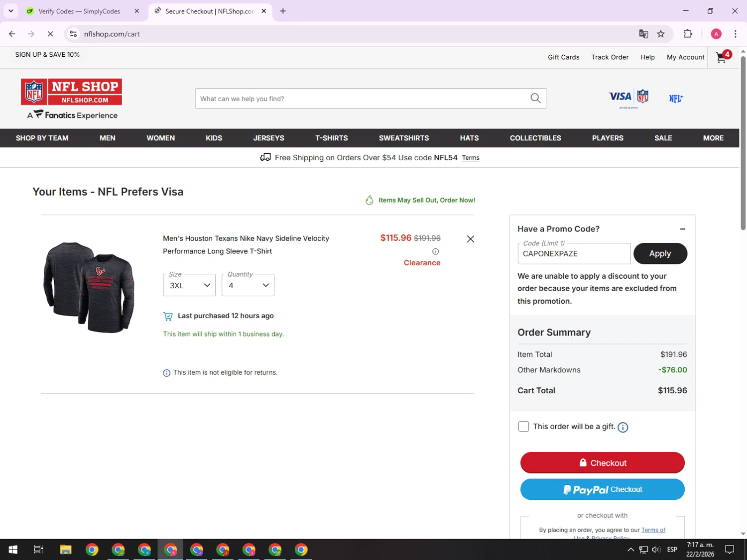
Task: Click the search magnifier icon
Action: [x=535, y=98]
